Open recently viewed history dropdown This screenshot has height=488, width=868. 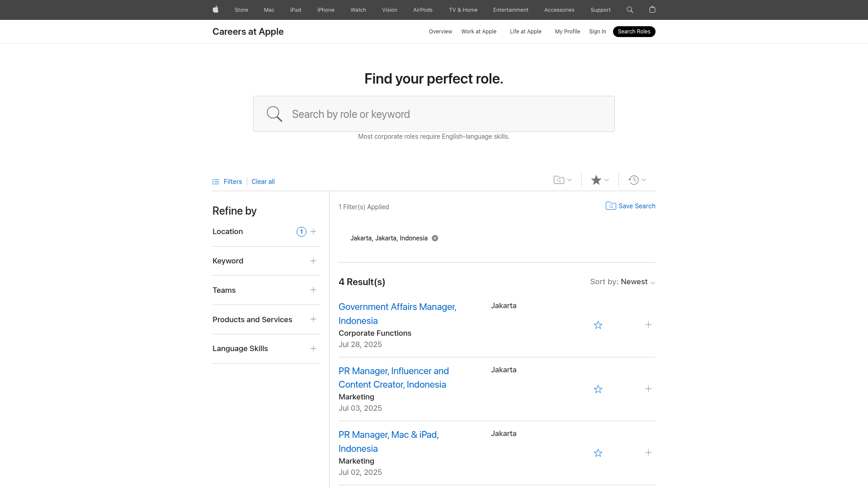(637, 180)
